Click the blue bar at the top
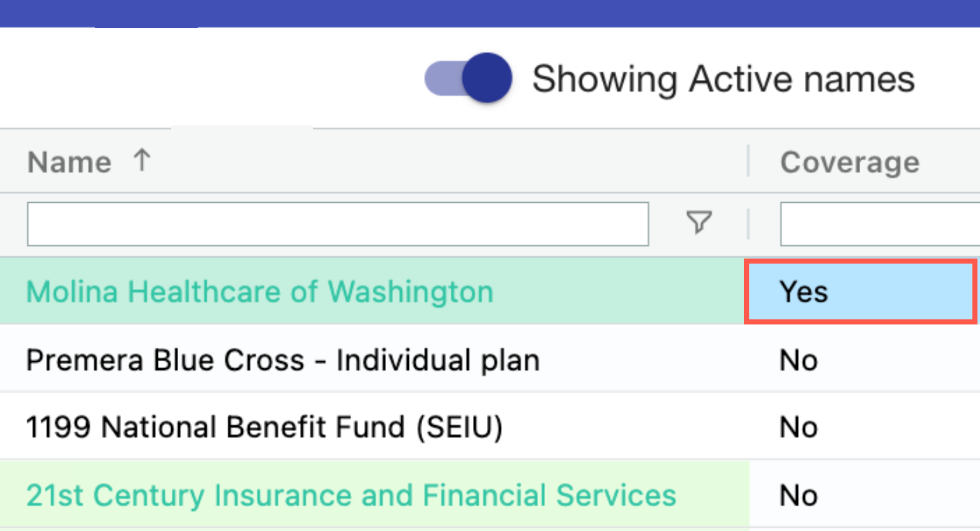 [490, 13]
